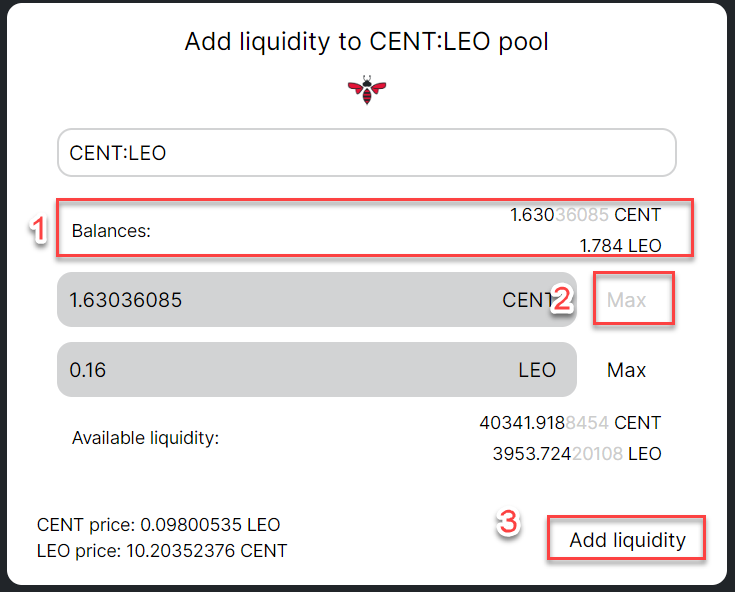Select the CENT:LEO pool name field
Viewport: 735px width, 592px height.
(367, 153)
